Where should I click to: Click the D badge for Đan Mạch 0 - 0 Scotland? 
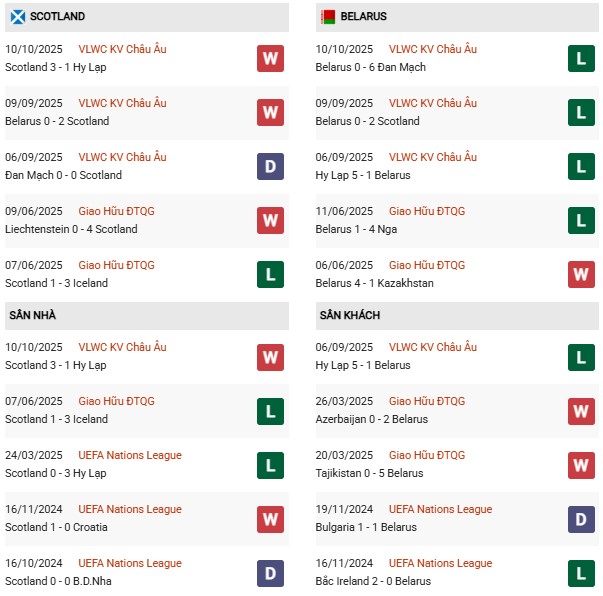coord(270,167)
